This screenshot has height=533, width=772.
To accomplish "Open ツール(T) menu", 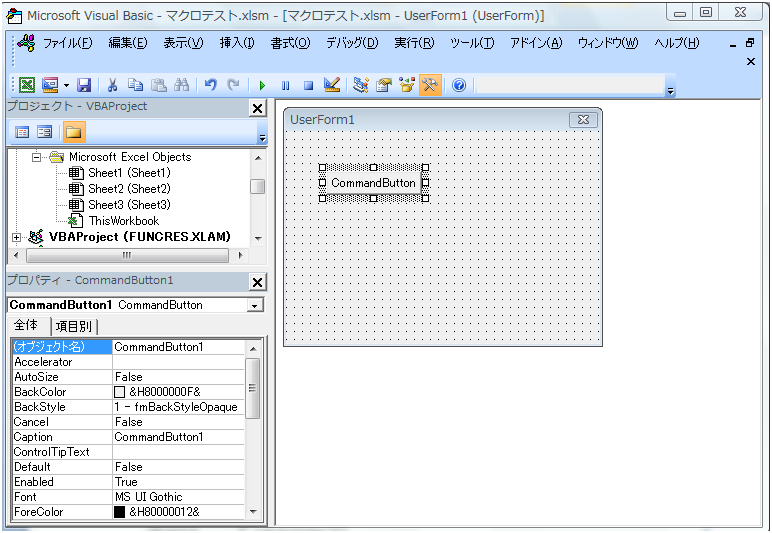I will pyautogui.click(x=472, y=43).
